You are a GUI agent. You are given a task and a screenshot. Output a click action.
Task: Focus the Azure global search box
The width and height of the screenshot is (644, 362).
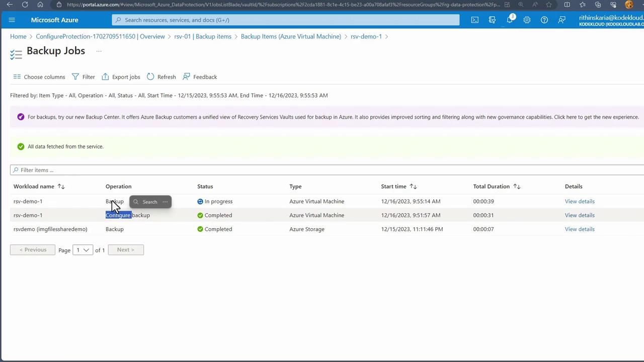click(286, 20)
